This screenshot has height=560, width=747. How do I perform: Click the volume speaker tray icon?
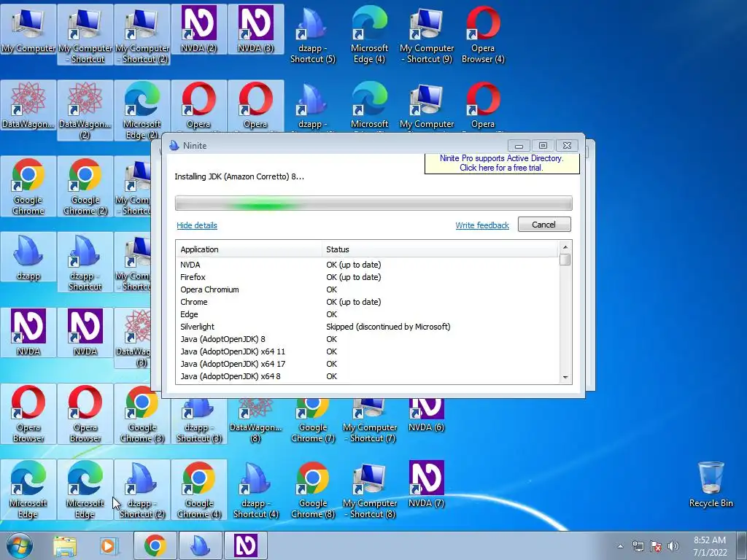(673, 546)
